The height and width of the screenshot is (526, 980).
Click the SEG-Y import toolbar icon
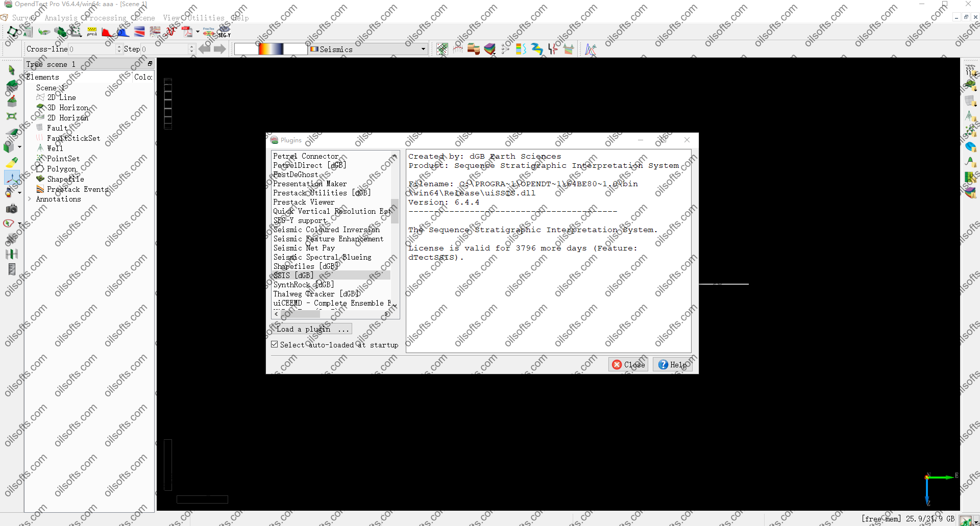click(224, 32)
